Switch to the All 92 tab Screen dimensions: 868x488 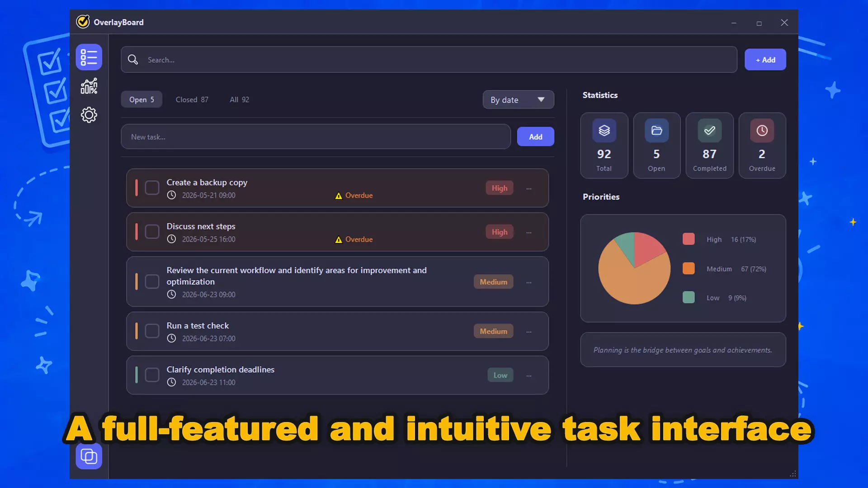tap(239, 99)
